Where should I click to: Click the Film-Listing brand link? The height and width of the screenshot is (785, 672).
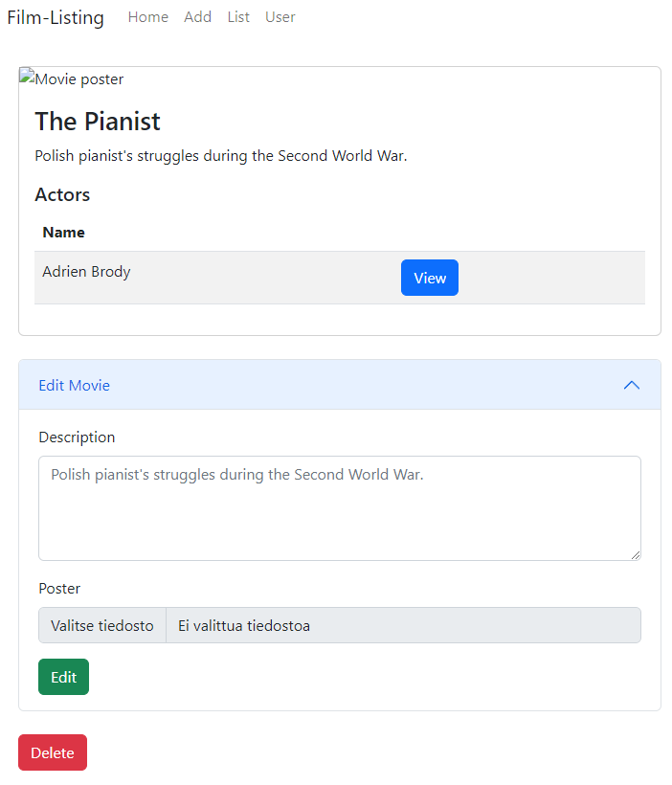coord(55,17)
